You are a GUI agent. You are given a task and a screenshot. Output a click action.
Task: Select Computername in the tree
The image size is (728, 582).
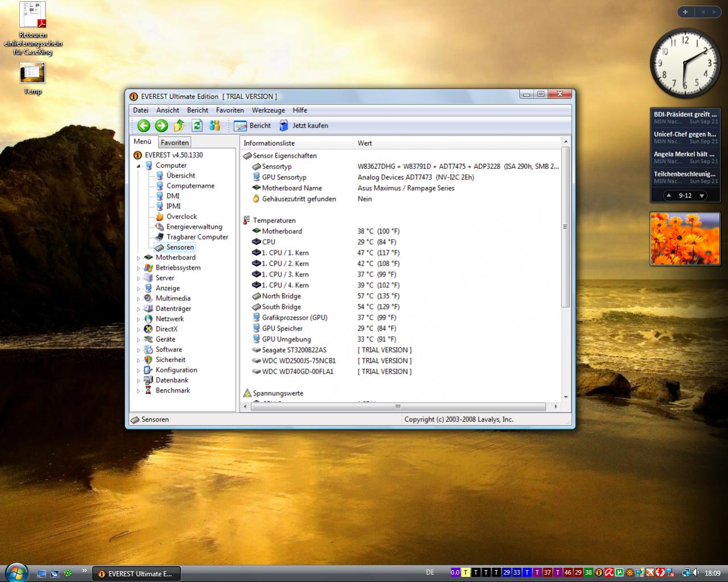point(190,186)
